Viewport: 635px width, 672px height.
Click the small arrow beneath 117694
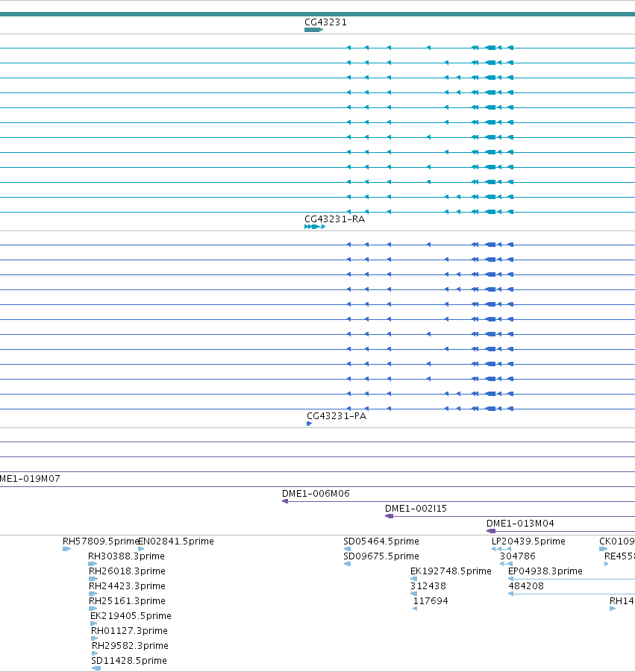coord(415,609)
